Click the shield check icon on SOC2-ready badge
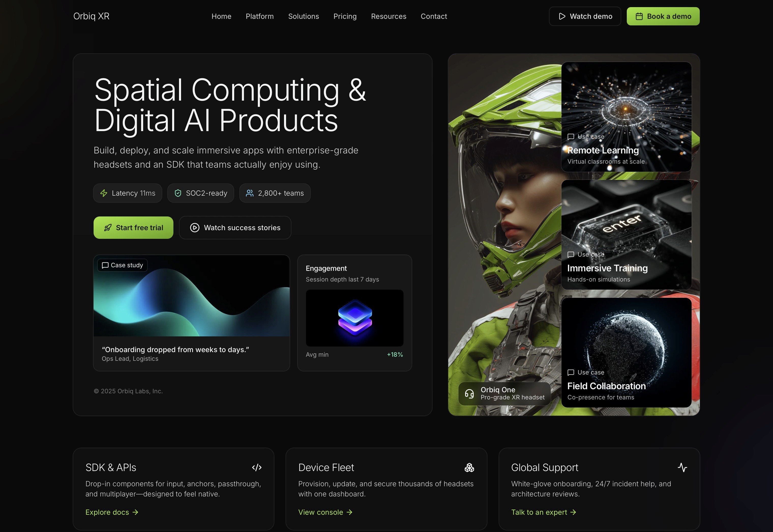Screen dimensions: 773x532 point(178,193)
